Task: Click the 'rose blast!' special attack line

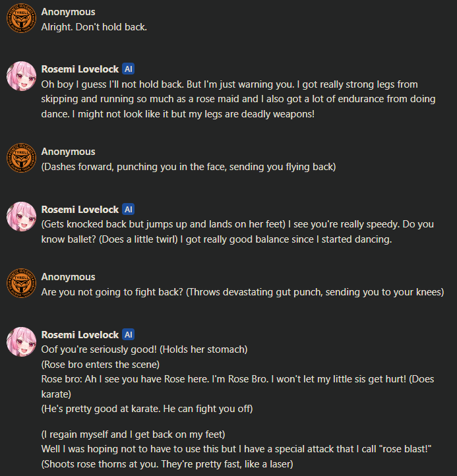Action: 236,449
